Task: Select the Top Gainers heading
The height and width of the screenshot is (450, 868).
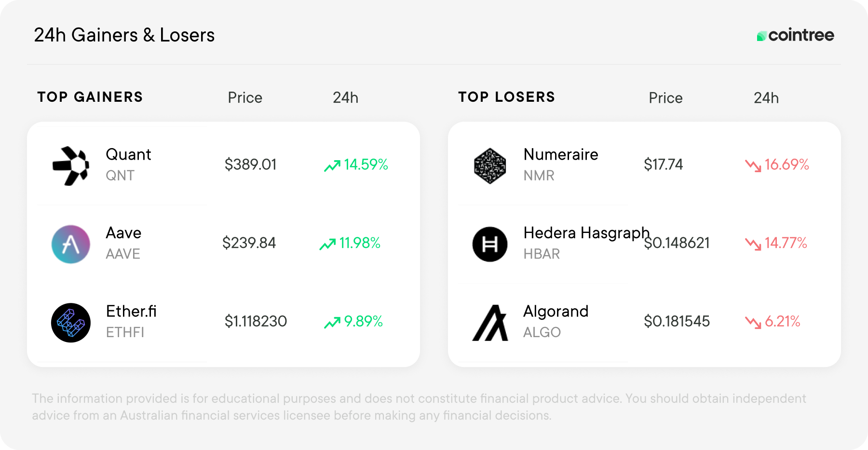Action: pos(90,97)
